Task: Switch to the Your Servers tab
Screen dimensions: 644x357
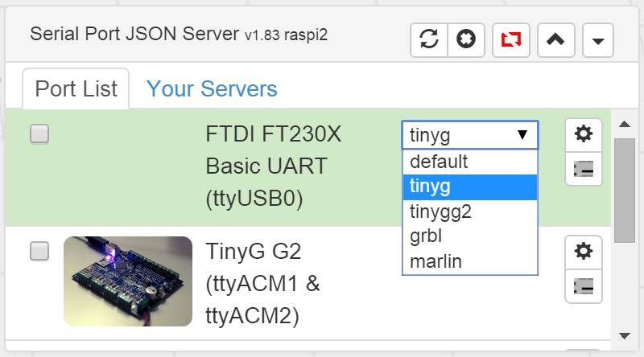Action: point(212,88)
